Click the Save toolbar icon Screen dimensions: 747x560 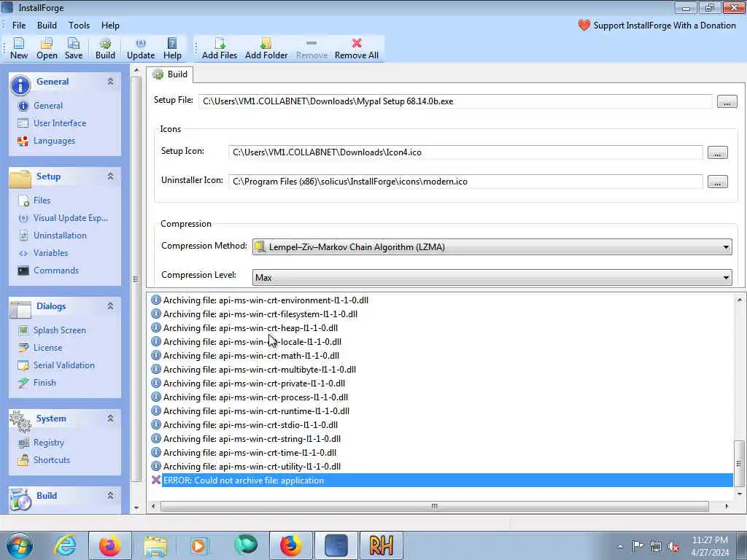tap(74, 49)
